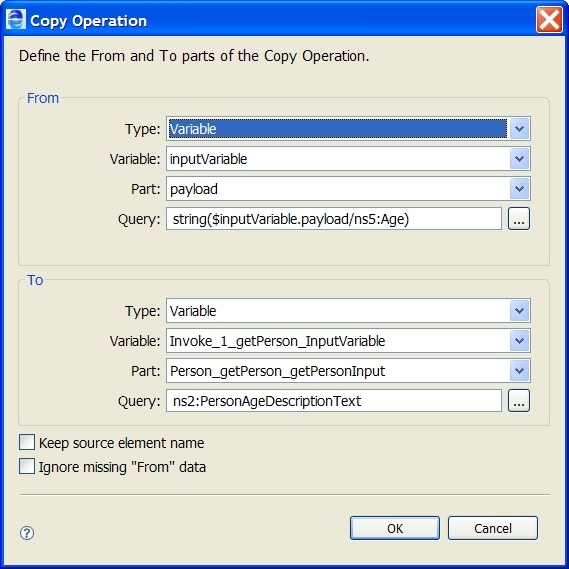569x569 pixels.
Task: Expand the To Type dropdown arrow
Action: 519,311
